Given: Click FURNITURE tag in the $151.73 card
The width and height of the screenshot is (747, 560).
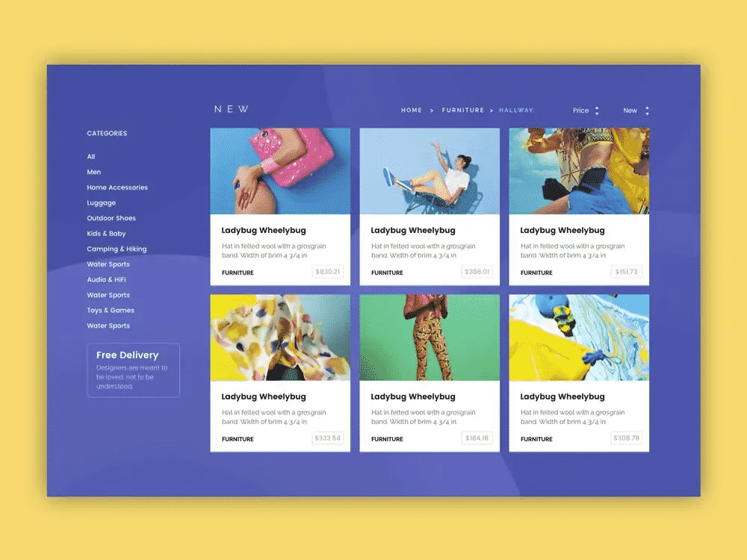Looking at the screenshot, I should point(536,273).
